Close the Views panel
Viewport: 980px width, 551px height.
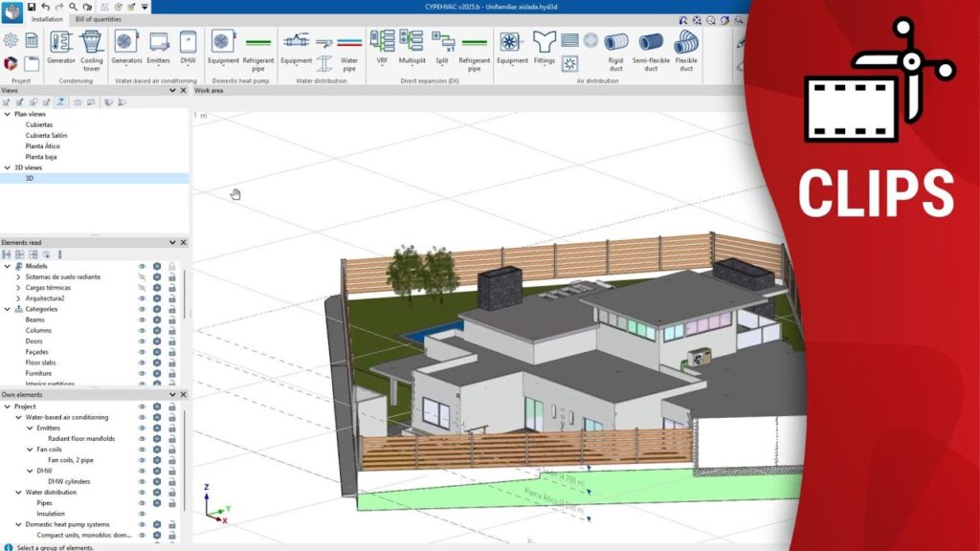pos(183,91)
